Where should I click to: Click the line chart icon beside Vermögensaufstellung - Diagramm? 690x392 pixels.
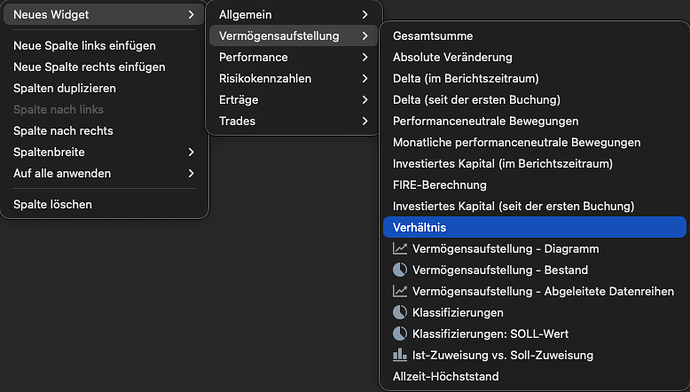(400, 249)
